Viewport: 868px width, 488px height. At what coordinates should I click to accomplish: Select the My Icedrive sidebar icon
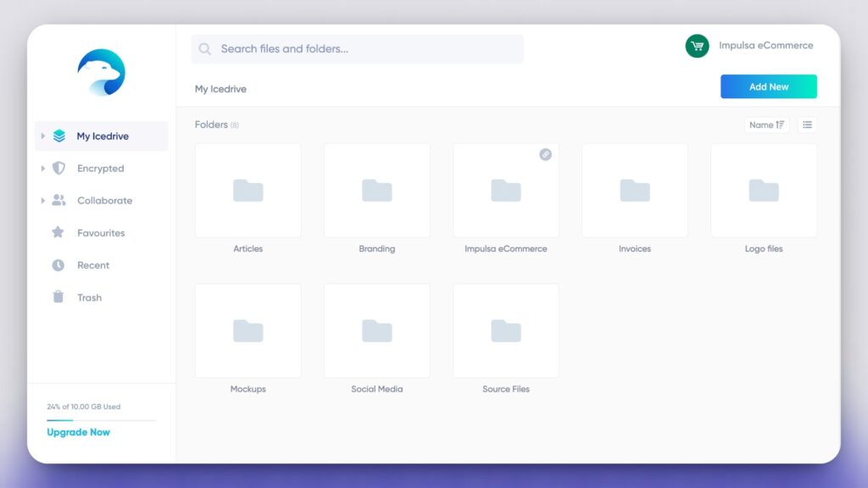(x=58, y=136)
